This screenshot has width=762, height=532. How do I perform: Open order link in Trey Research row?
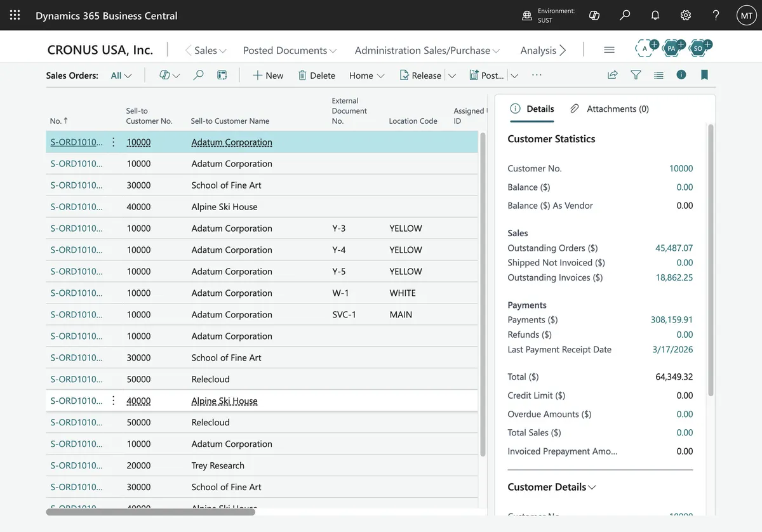coord(76,465)
